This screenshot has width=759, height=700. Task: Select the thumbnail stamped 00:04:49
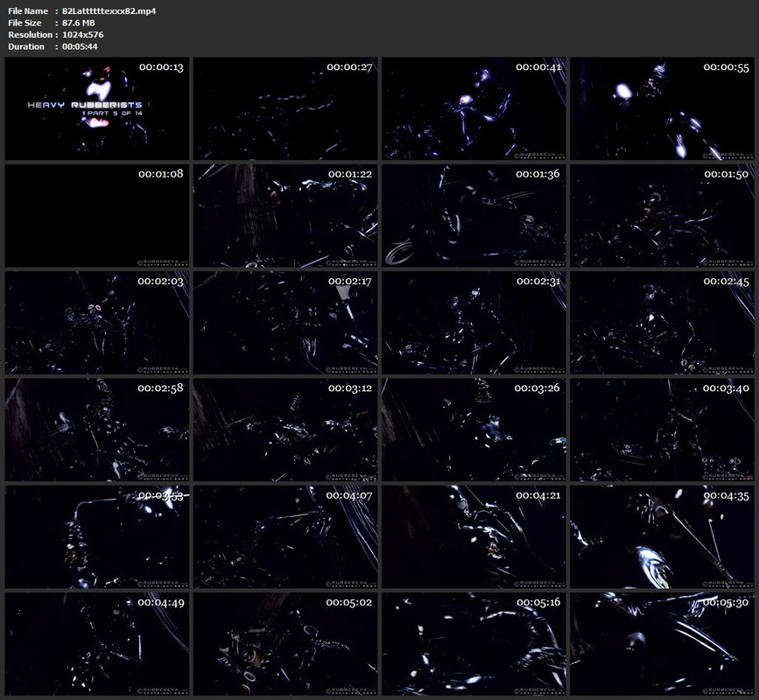click(x=97, y=644)
